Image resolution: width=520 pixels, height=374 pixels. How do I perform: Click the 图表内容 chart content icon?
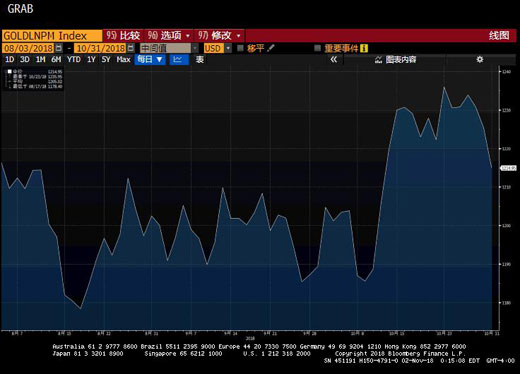tap(378, 60)
